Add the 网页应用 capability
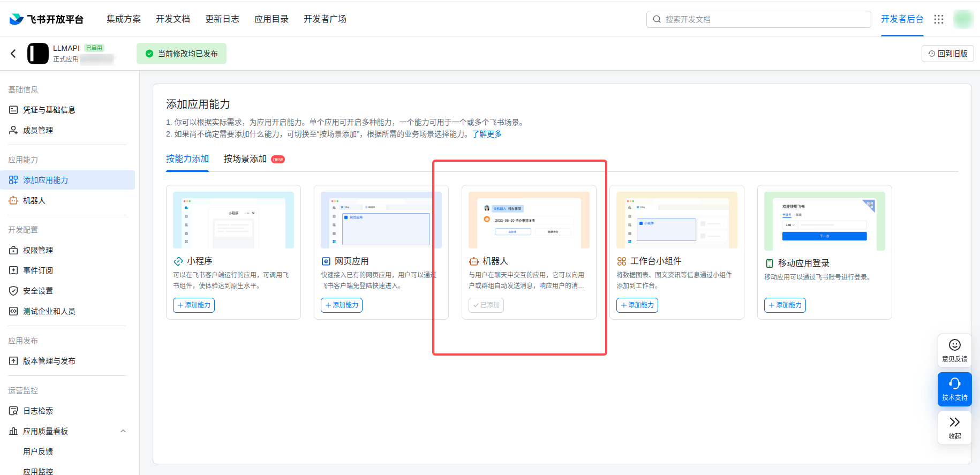The width and height of the screenshot is (980, 475). click(342, 305)
